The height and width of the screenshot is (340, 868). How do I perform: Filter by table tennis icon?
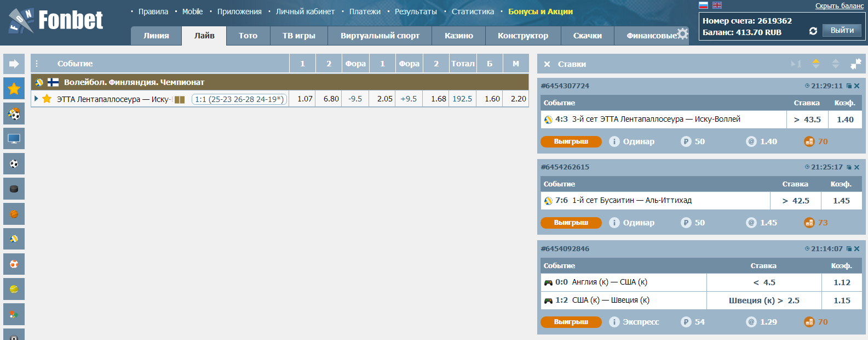[x=14, y=314]
